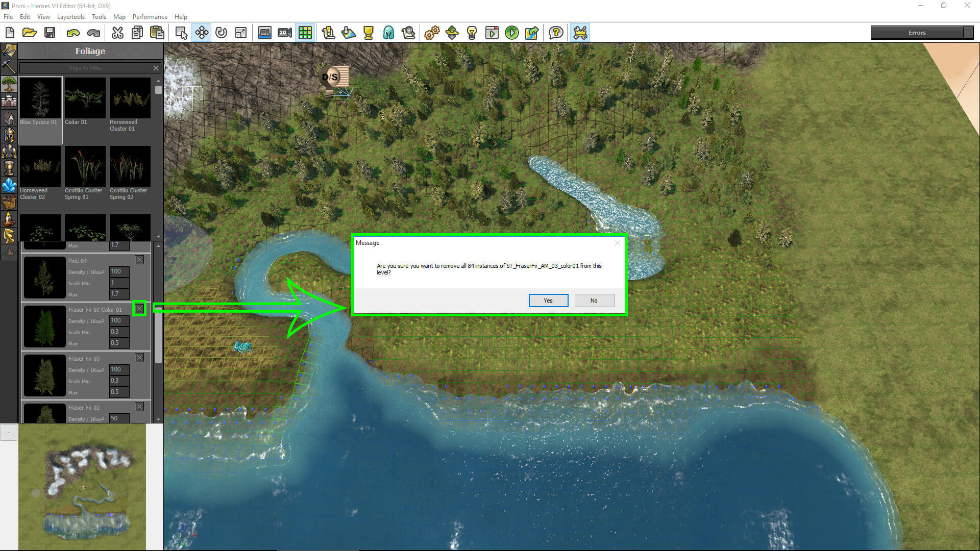Image resolution: width=980 pixels, height=551 pixels.
Task: Choose the selection cursor tool
Action: tap(181, 33)
